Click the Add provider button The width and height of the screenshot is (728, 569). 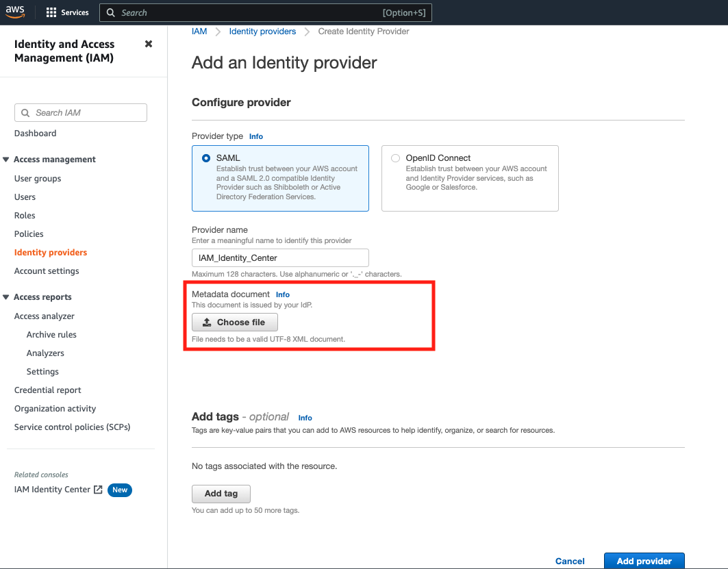644,561
